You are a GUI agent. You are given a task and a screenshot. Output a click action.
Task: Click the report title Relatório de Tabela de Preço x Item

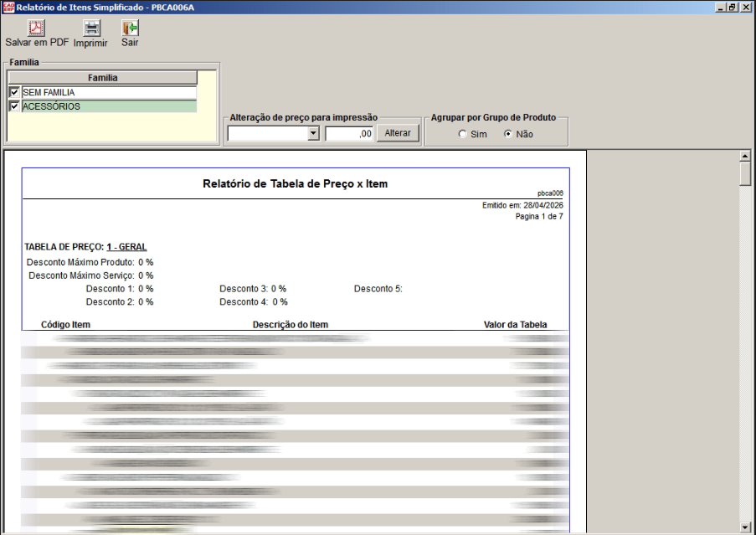tap(295, 183)
